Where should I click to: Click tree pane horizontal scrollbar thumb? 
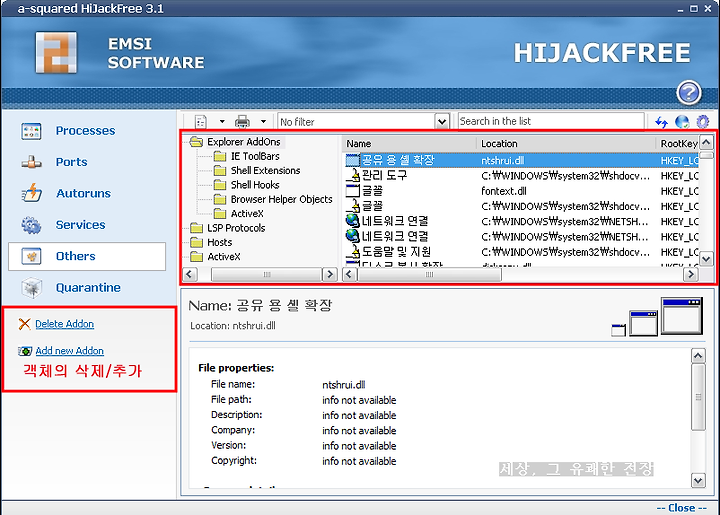266,274
